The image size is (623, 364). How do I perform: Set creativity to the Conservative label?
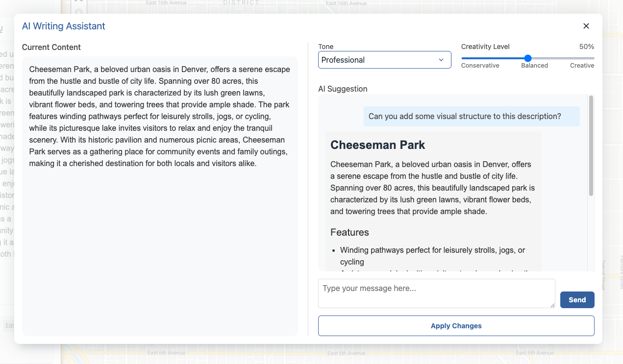[480, 66]
